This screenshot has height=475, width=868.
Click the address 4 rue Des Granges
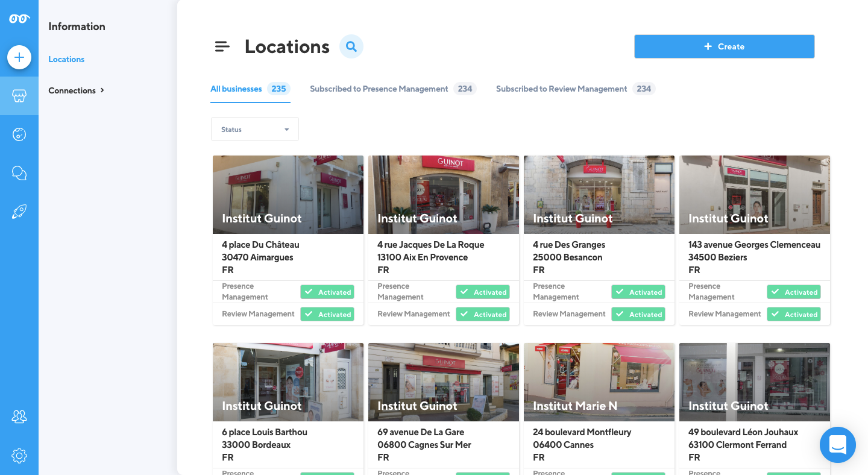click(x=569, y=245)
